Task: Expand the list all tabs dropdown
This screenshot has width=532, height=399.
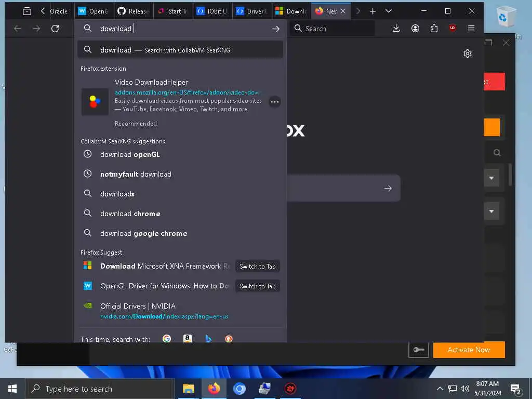Action: click(389, 11)
